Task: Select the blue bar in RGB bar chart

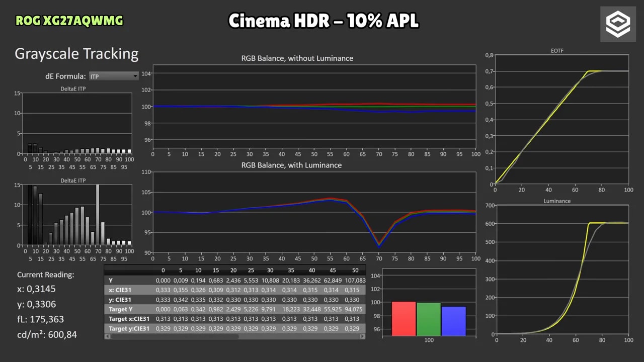Action: point(454,321)
